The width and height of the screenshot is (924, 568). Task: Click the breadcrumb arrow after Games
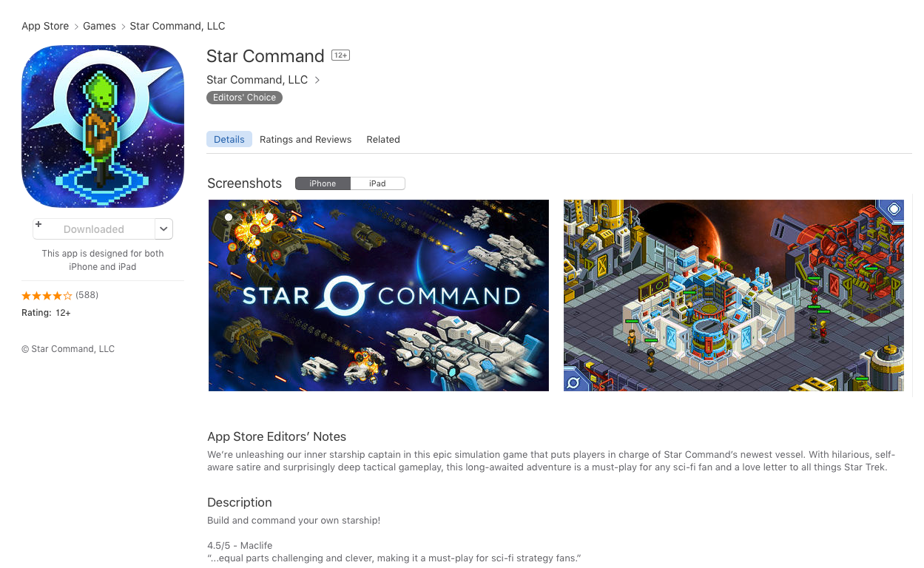123,26
